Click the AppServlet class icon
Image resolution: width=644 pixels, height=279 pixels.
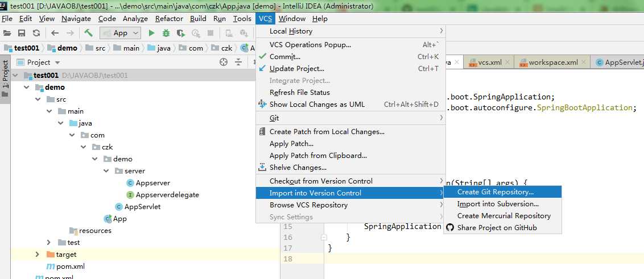pos(119,207)
